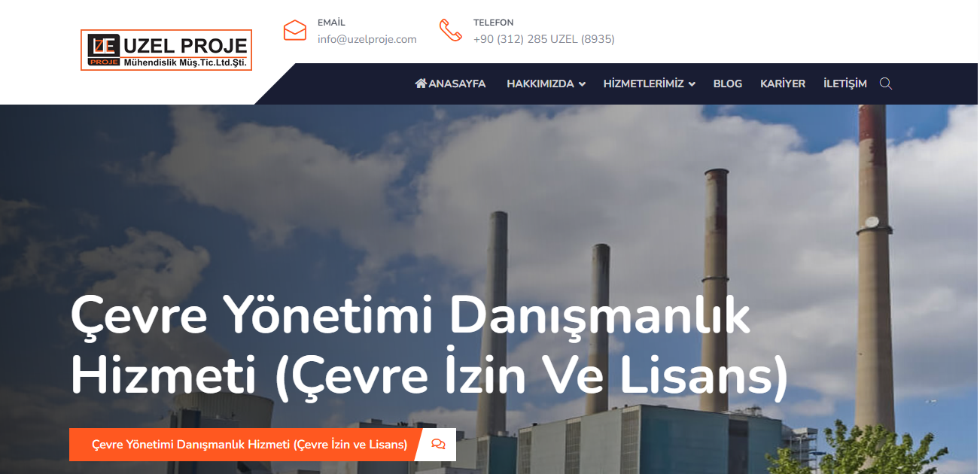Open the chevron arrow next to HİZMETLERİMİZ
The height and width of the screenshot is (474, 980).
(692, 84)
